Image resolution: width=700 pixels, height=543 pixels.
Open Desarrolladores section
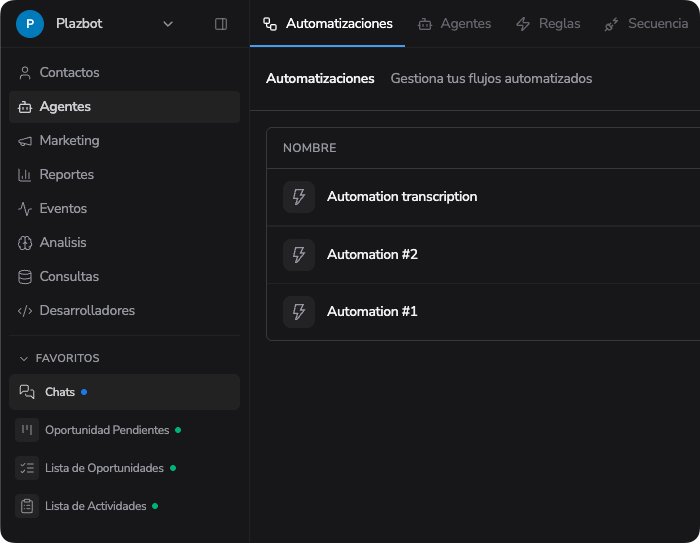[125, 310]
